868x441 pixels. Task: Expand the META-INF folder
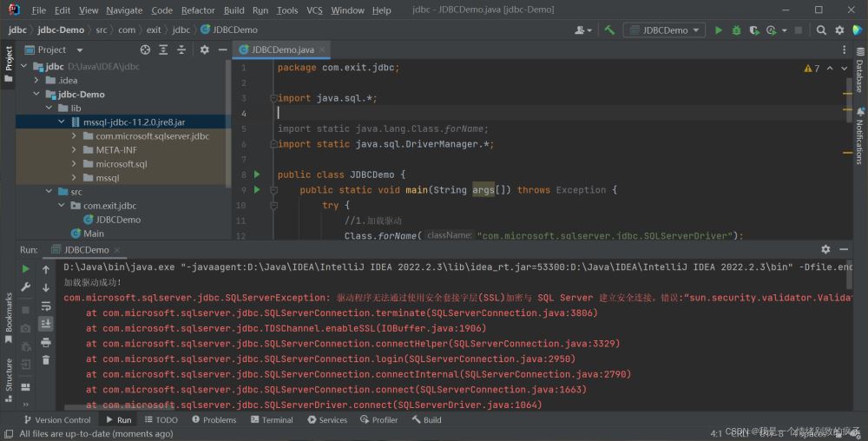coord(75,150)
